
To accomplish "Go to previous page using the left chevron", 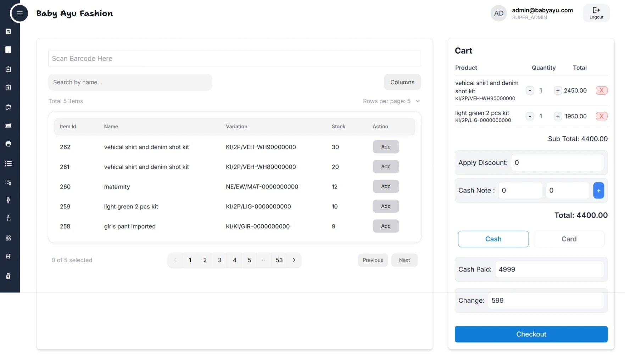I will (x=175, y=260).
